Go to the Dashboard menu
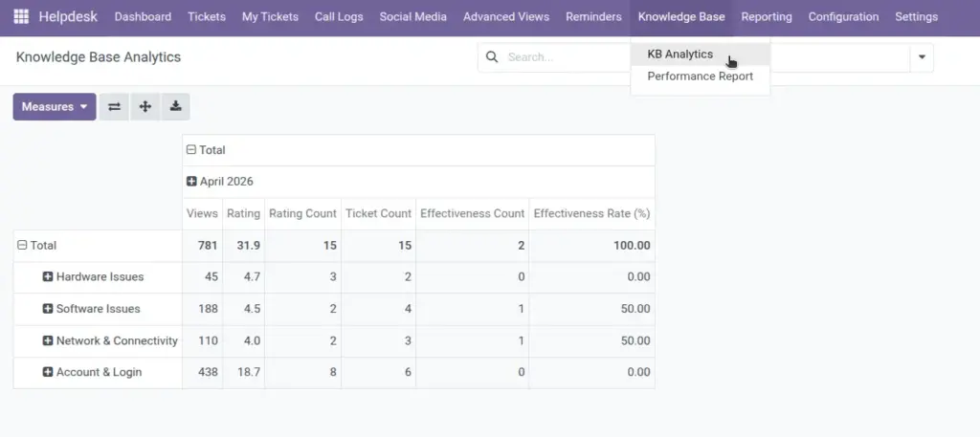Image resolution: width=980 pixels, height=437 pixels. (x=143, y=17)
